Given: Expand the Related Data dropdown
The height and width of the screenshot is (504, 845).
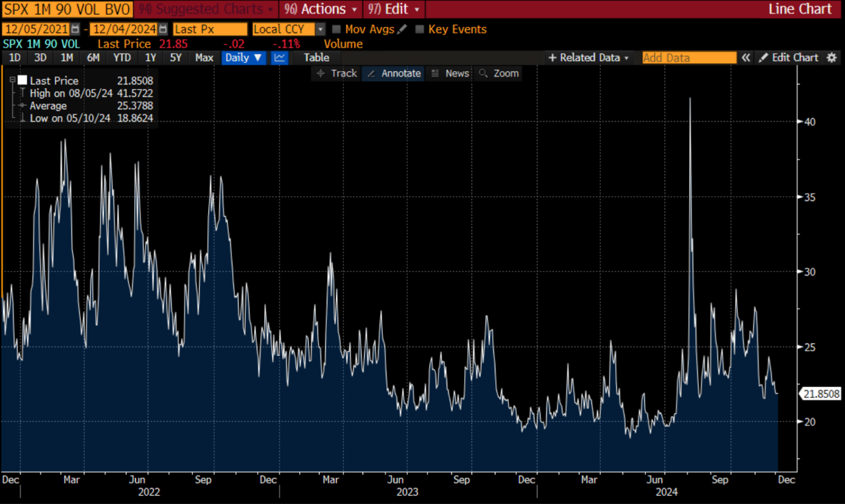Looking at the screenshot, I should click(589, 58).
